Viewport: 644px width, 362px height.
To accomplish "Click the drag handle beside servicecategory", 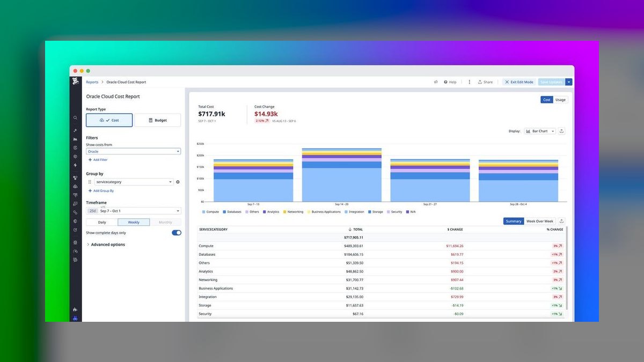I will [90, 182].
